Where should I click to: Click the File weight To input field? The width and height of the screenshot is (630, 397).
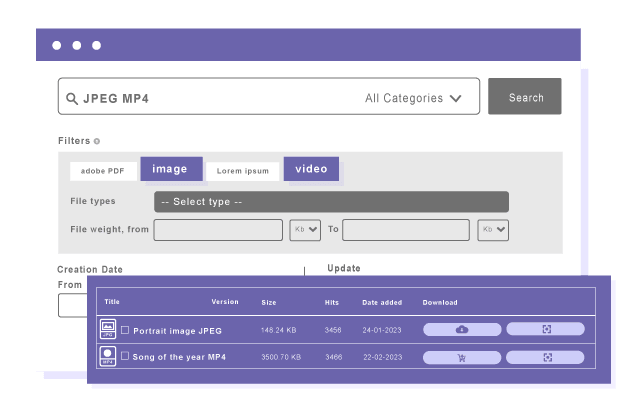[406, 230]
